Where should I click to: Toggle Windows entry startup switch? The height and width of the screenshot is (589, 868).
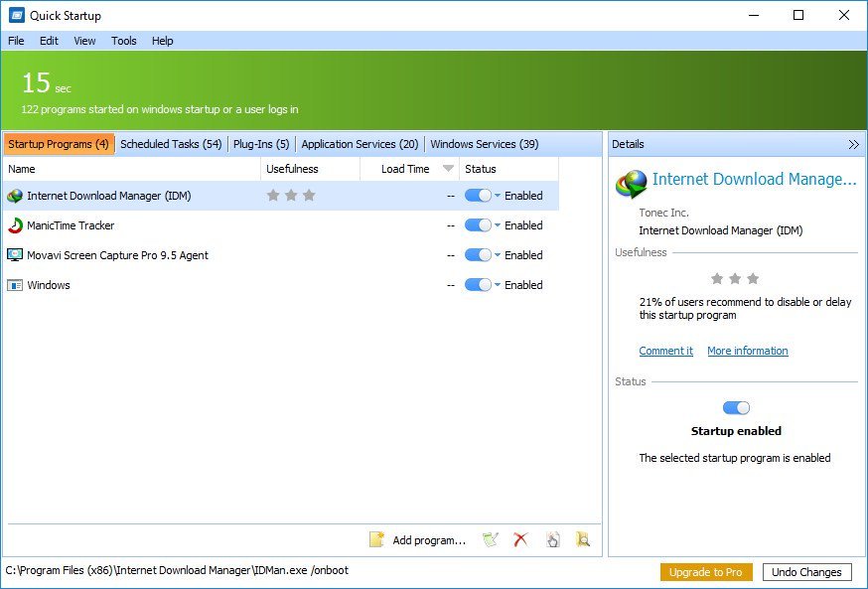(478, 285)
